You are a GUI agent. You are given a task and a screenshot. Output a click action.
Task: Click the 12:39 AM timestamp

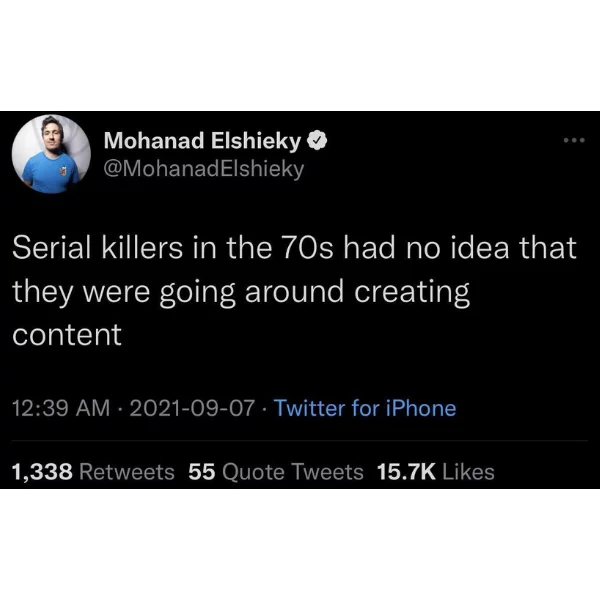tap(61, 408)
